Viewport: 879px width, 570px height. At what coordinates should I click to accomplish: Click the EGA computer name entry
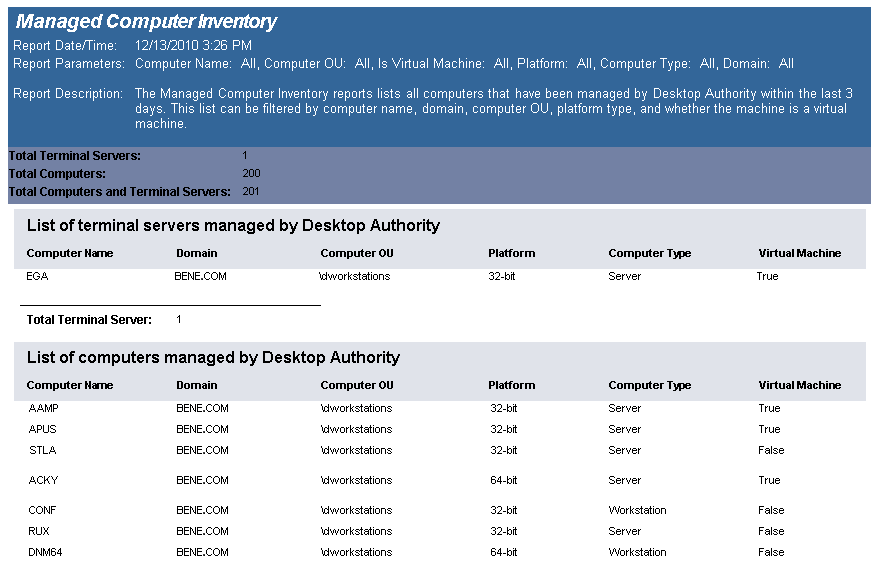coord(38,276)
